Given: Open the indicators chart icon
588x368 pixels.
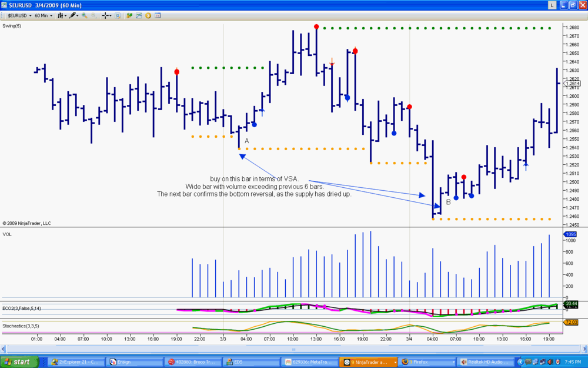Looking at the screenshot, I should (139, 15).
